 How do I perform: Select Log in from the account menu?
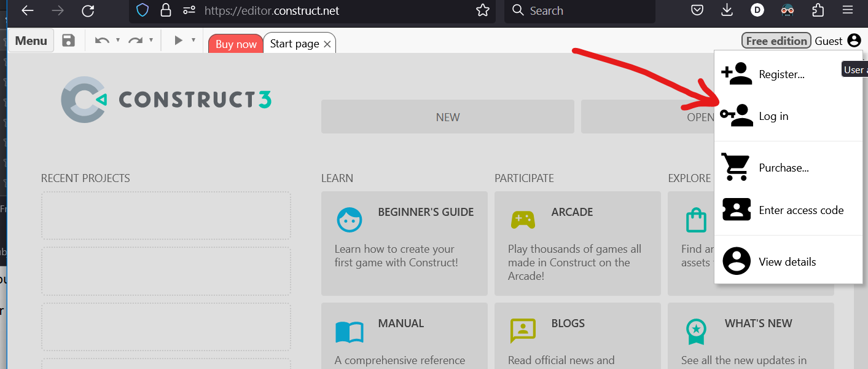[x=773, y=116]
